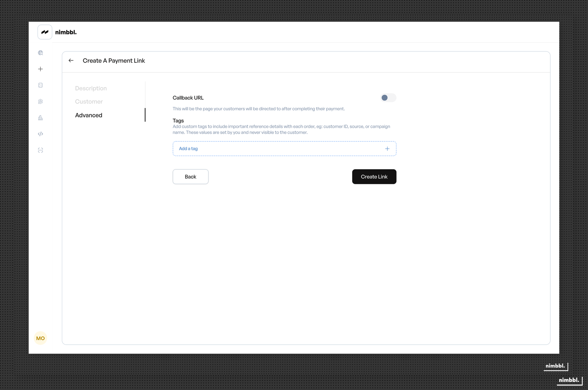
Task: Open the invoices list icon in sidebar
Action: point(40,85)
